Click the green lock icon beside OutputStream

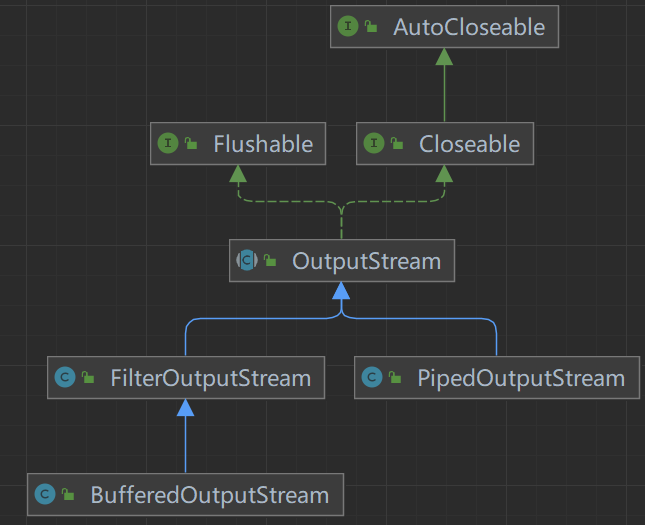click(x=270, y=262)
